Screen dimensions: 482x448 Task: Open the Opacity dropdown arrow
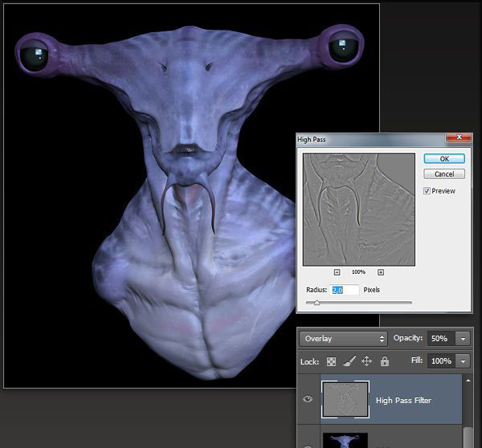click(463, 339)
